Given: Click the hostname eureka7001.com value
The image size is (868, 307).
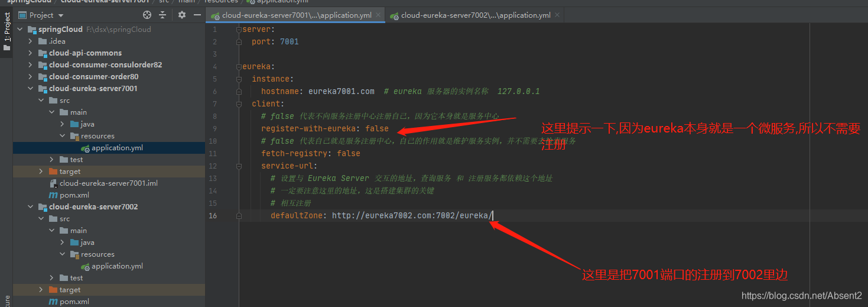Looking at the screenshot, I should pyautogui.click(x=342, y=91).
